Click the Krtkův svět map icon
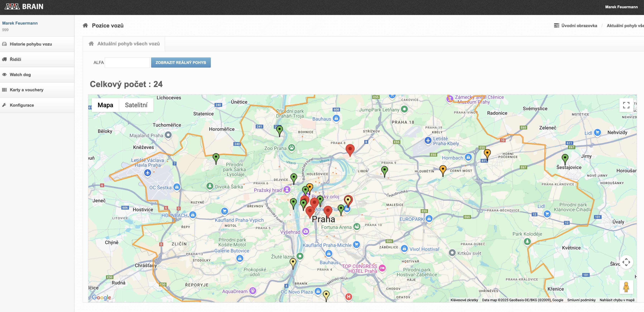Image resolution: width=644 pixels, height=312 pixels. tap(452, 253)
